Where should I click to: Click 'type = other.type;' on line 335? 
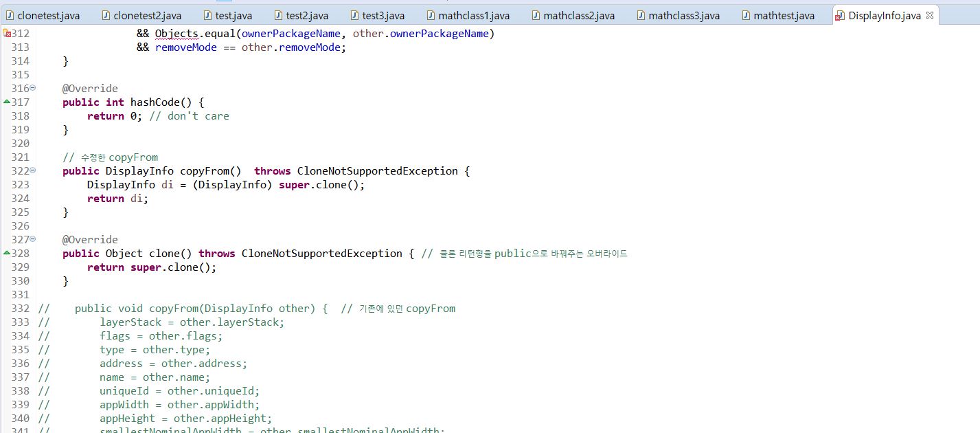155,349
